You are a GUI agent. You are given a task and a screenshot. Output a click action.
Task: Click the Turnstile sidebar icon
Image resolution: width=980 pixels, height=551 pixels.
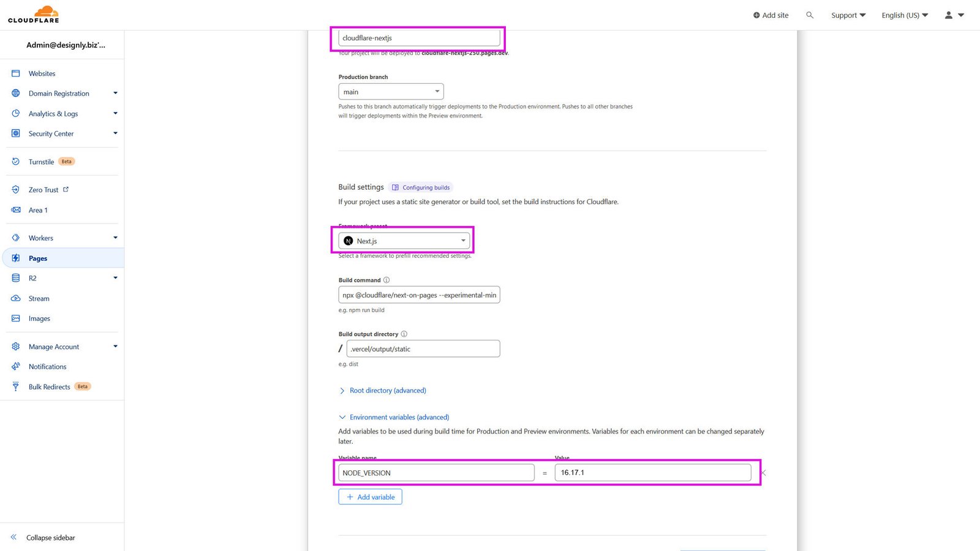point(16,162)
